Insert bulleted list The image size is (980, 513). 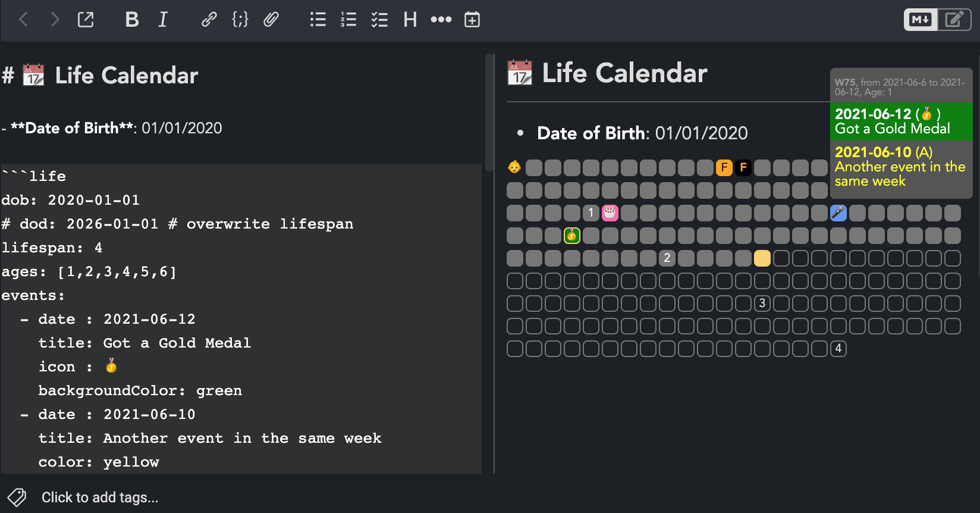tap(318, 20)
